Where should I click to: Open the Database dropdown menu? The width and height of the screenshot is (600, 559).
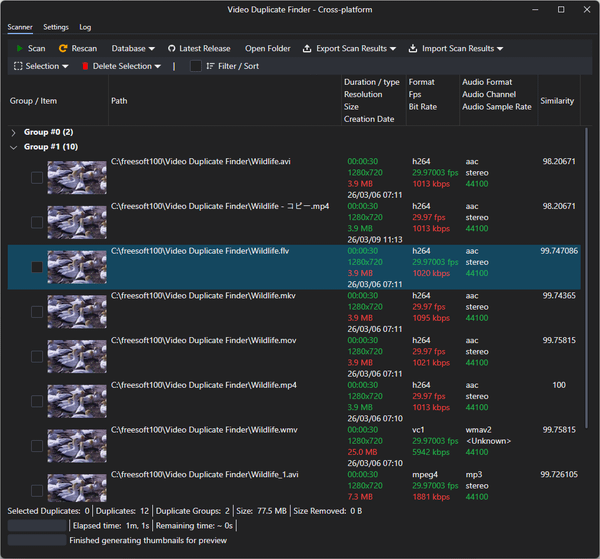133,48
